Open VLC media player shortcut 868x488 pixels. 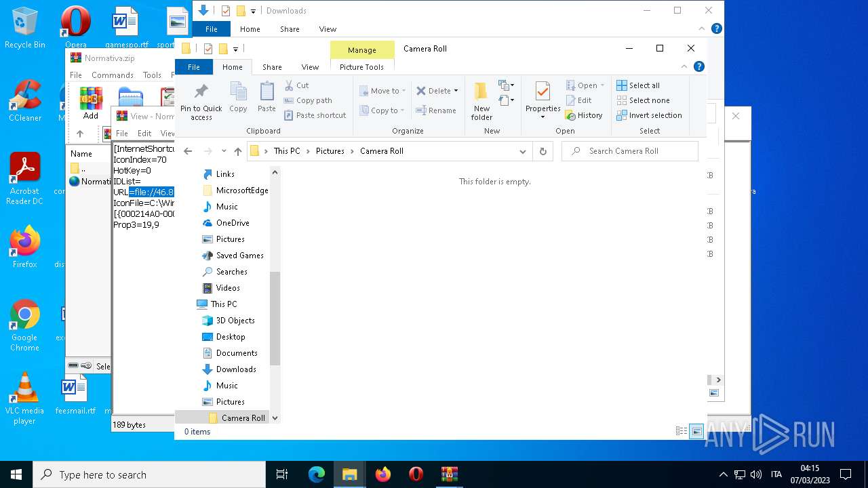pos(25,399)
